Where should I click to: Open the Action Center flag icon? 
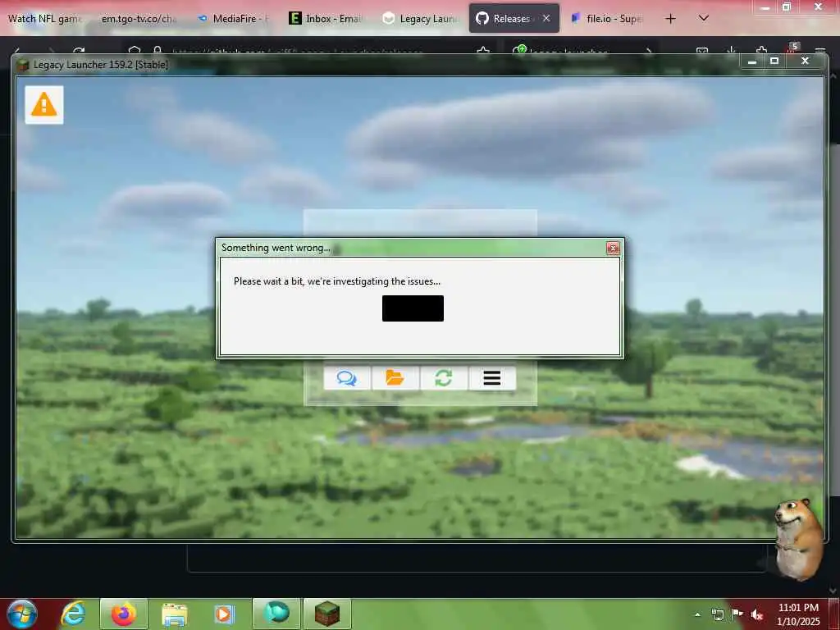(x=737, y=614)
